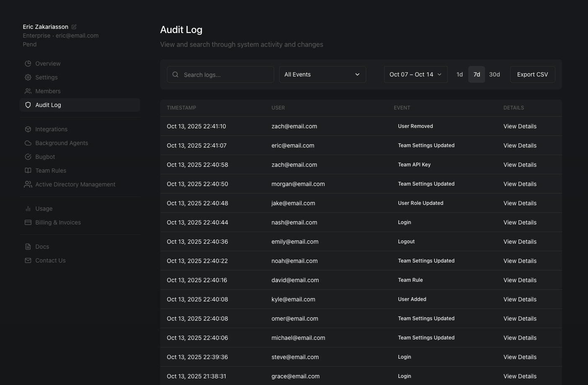Open the All Events filter dropdown
The width and height of the screenshot is (588, 385).
pos(322,74)
